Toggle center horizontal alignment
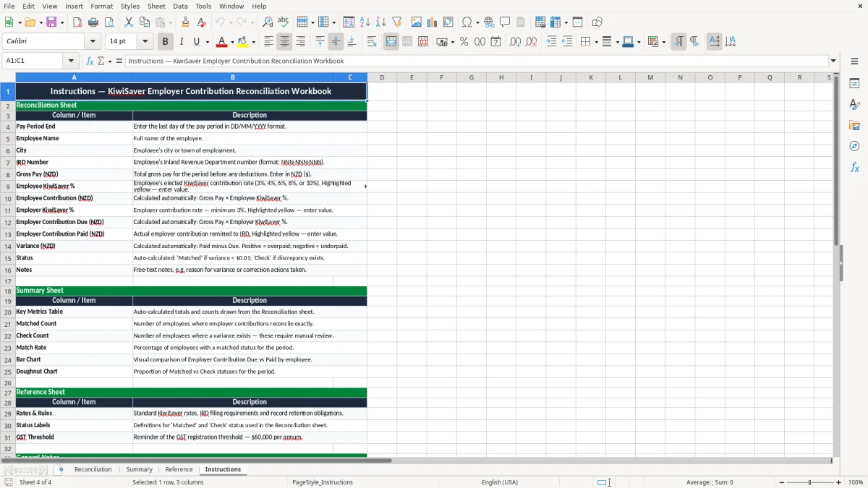 click(285, 42)
